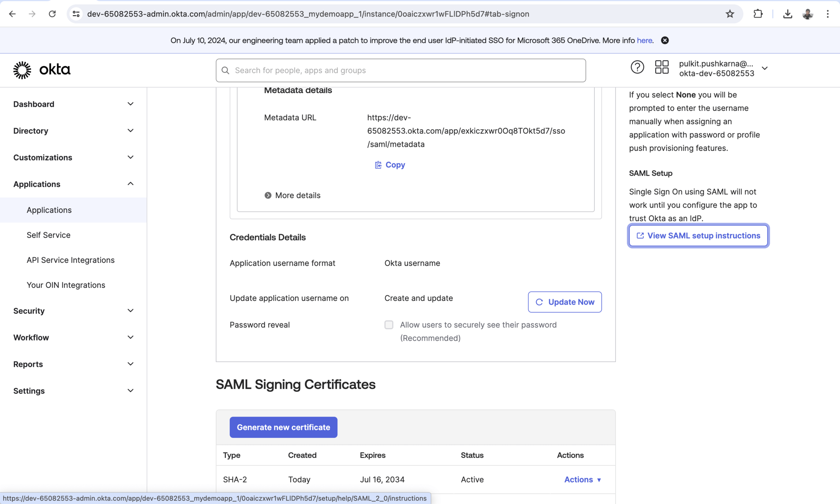
Task: Open user account dropdown menu
Action: point(764,68)
